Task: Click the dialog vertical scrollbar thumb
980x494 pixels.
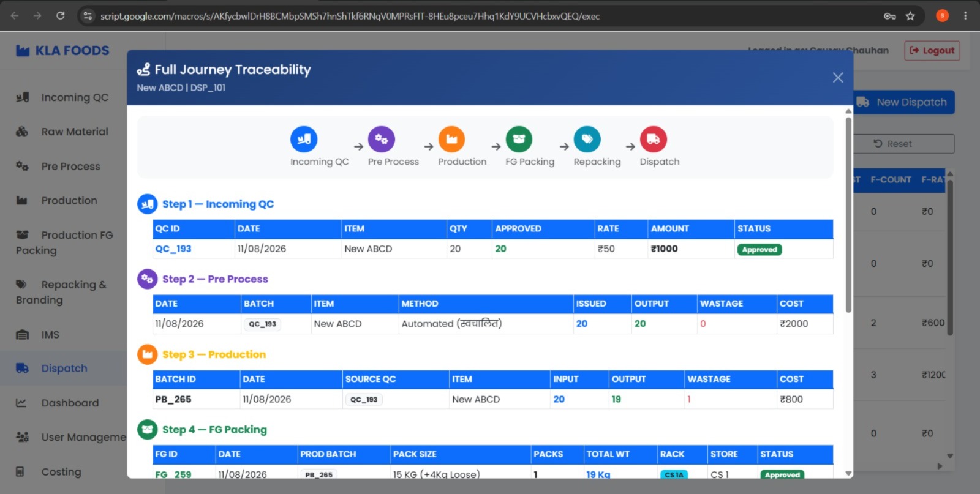Action: pos(848,214)
